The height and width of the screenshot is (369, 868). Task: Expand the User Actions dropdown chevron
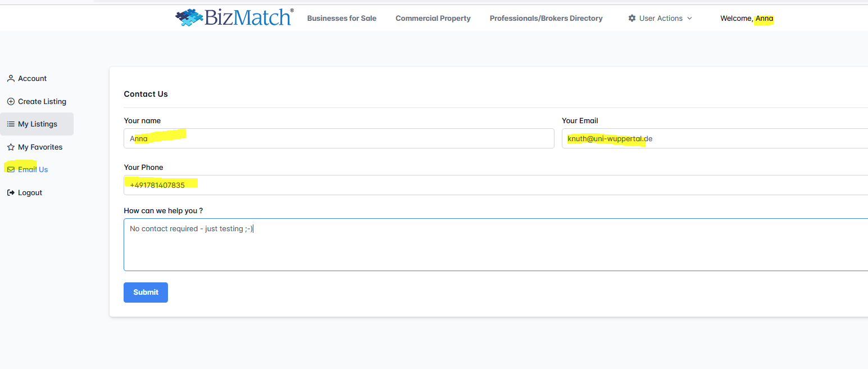(x=690, y=19)
